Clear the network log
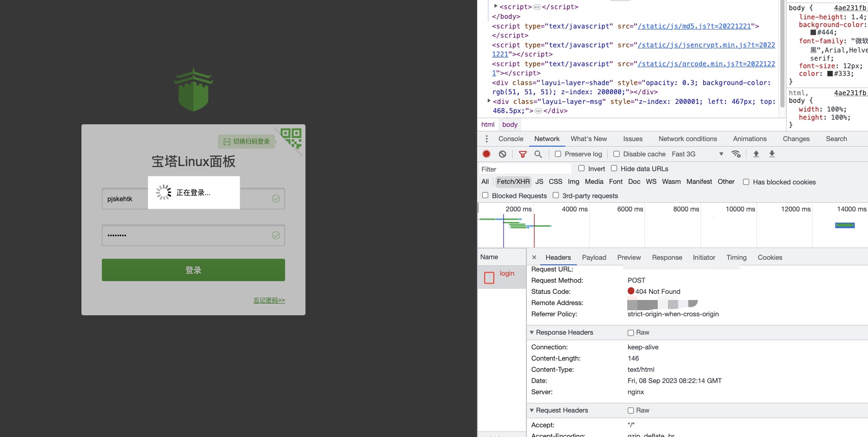This screenshot has height=437, width=868. (502, 154)
